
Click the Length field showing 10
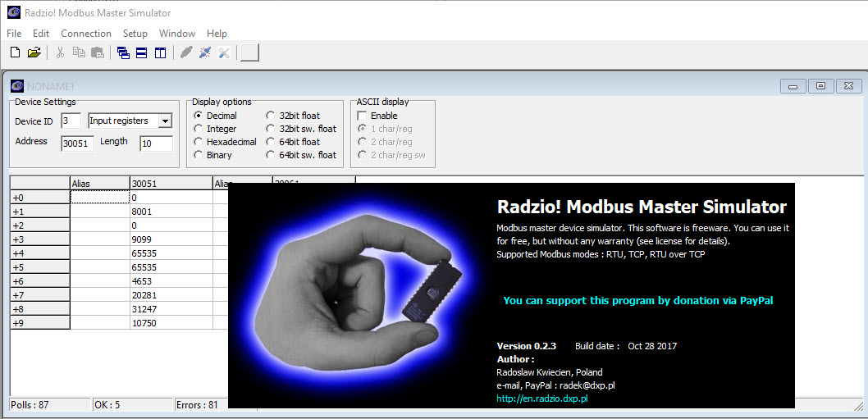(x=156, y=143)
